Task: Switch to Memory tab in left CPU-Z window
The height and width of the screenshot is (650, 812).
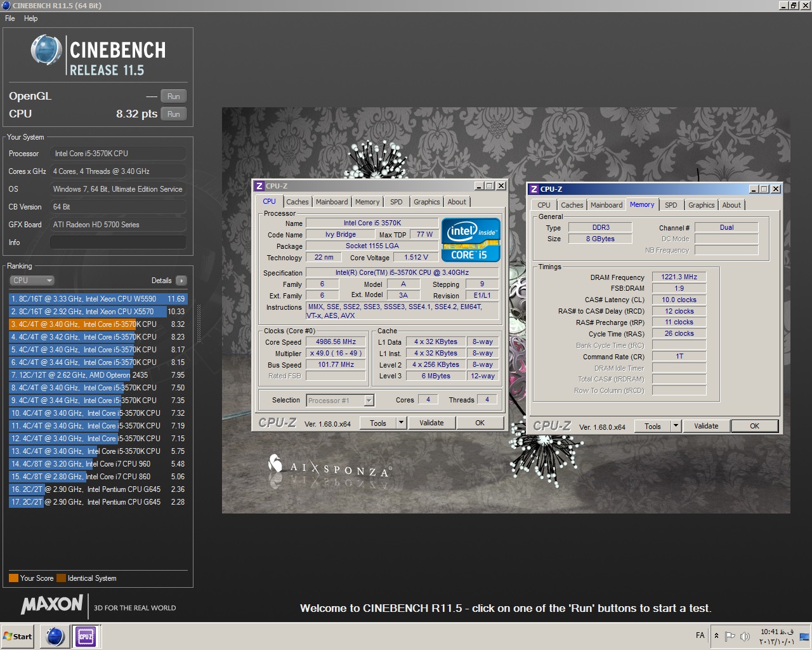Action: [x=367, y=202]
